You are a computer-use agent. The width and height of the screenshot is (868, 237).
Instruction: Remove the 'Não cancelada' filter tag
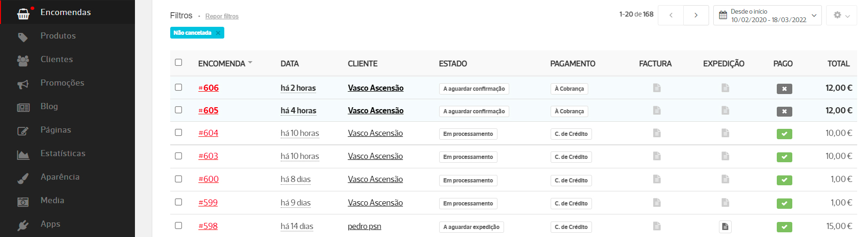pyautogui.click(x=218, y=33)
